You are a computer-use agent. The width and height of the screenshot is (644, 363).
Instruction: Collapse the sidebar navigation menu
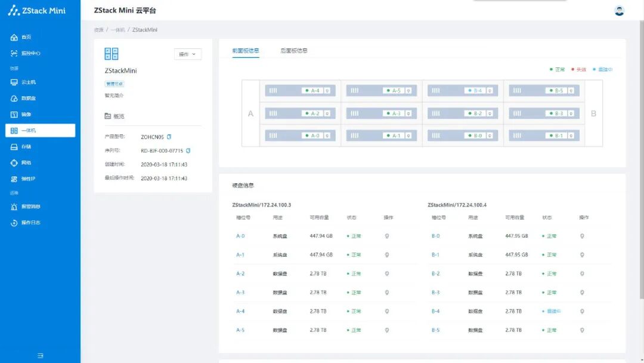(41, 356)
